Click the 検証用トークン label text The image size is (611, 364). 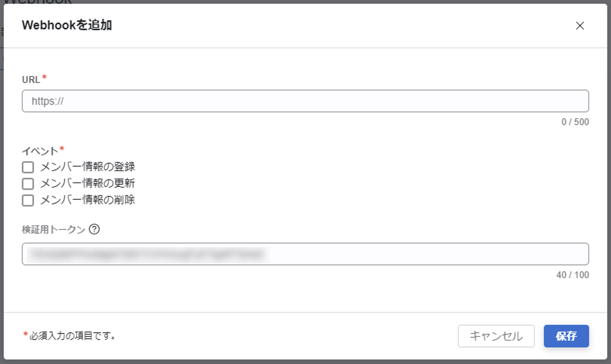point(53,230)
